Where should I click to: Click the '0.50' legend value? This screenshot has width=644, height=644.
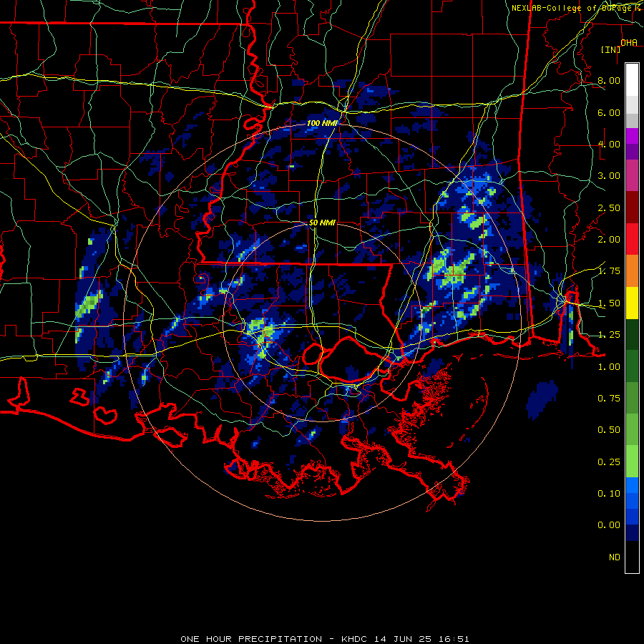(609, 430)
